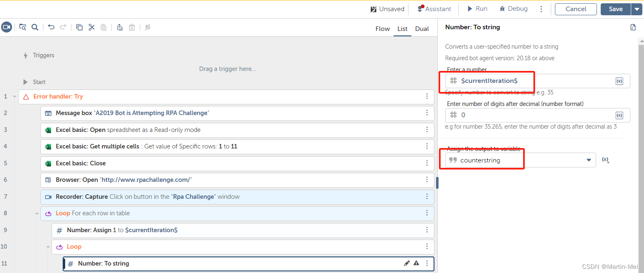Run the bot
The width and height of the screenshot is (644, 273).
(477, 9)
